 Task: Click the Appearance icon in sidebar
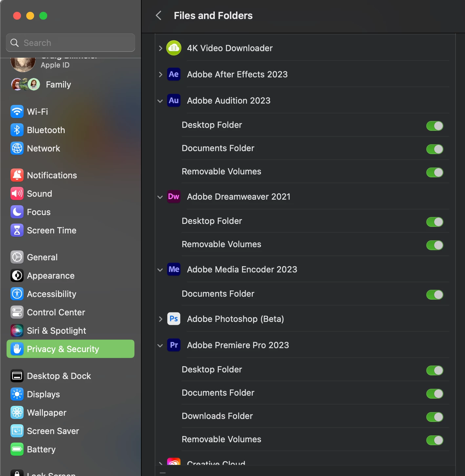(x=17, y=275)
